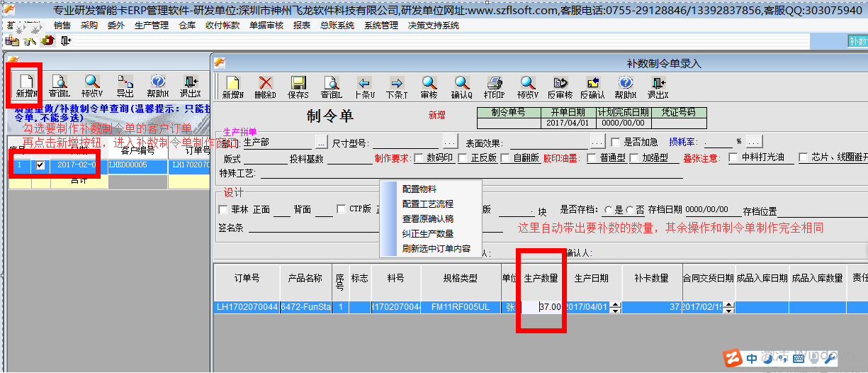
Task: Open the 销售 menu
Action: [62, 26]
